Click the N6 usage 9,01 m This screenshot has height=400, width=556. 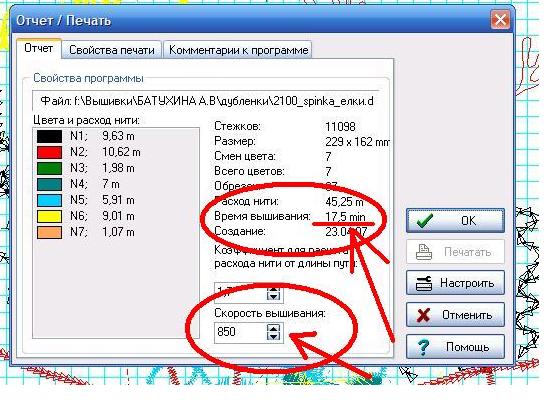click(118, 216)
